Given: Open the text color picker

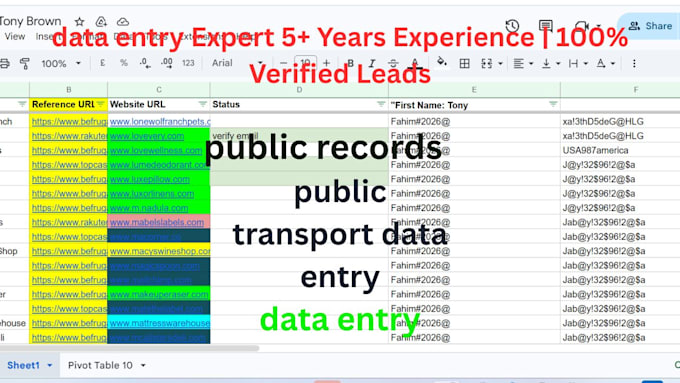Looking at the screenshot, I should [415, 64].
